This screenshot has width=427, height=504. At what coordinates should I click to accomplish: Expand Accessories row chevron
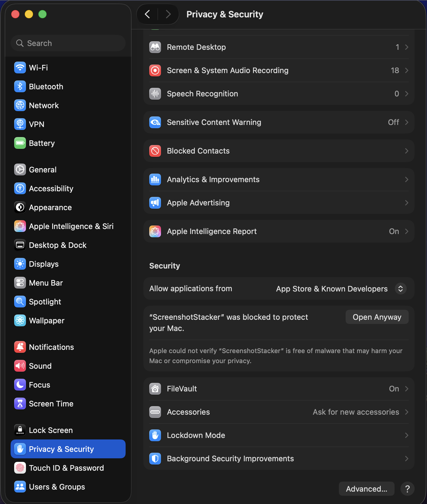click(x=407, y=412)
